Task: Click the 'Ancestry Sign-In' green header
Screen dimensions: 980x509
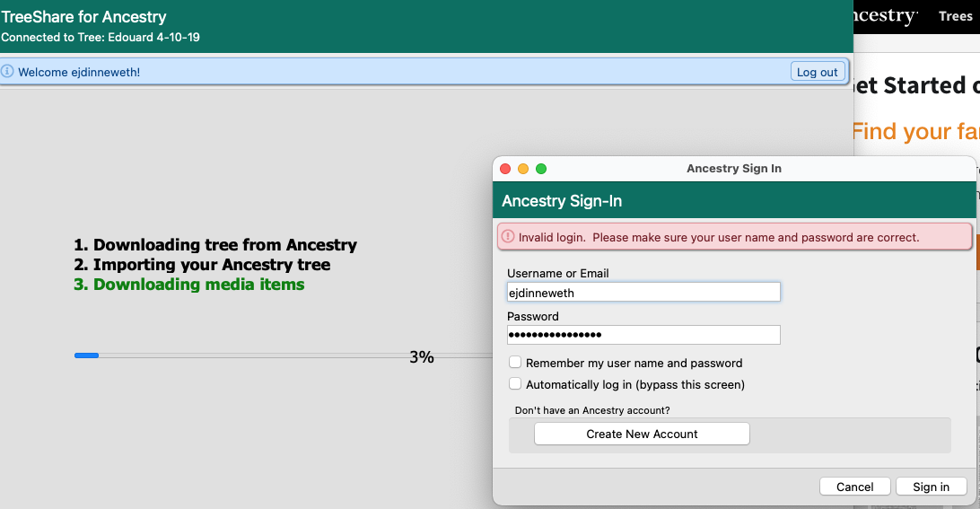Action: coord(734,201)
